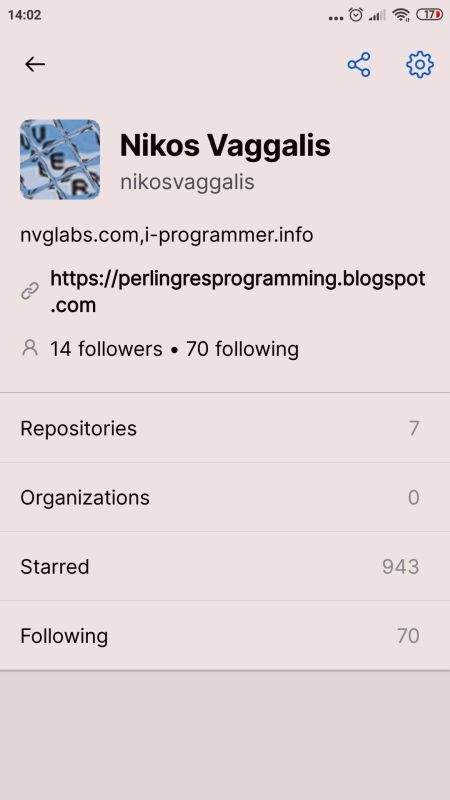Open the share profile icon

point(359,64)
